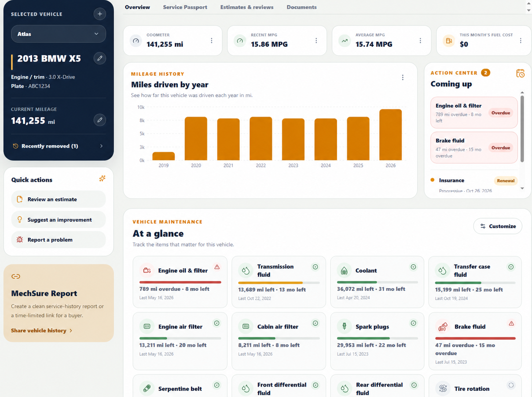Click the Coolant status check icon
532x397 pixels.
pyautogui.click(x=413, y=267)
